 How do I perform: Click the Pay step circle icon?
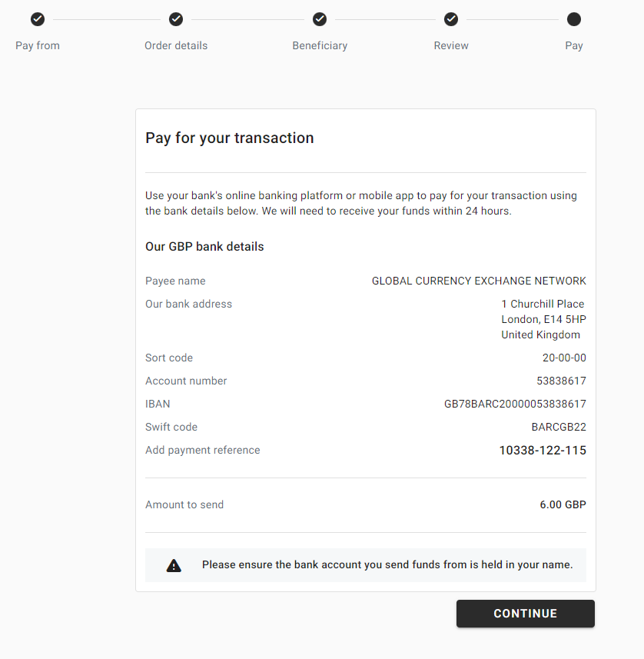pos(574,19)
